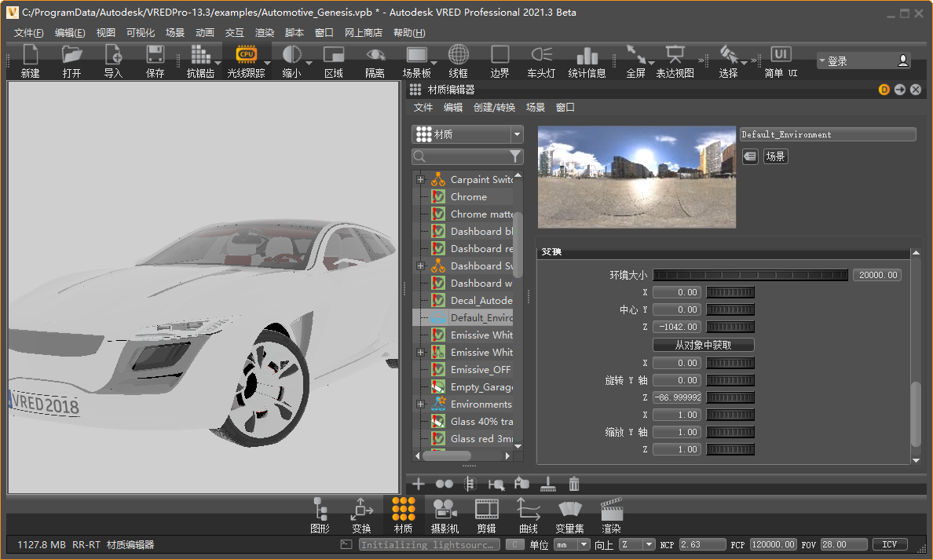Open the Camera (摄影机) editor icon
The width and height of the screenshot is (933, 560).
coord(445,509)
